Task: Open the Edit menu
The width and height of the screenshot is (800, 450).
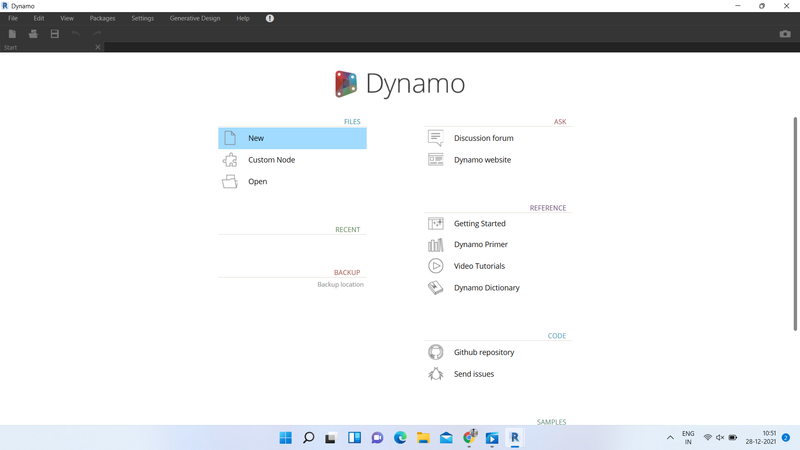Action: point(39,18)
